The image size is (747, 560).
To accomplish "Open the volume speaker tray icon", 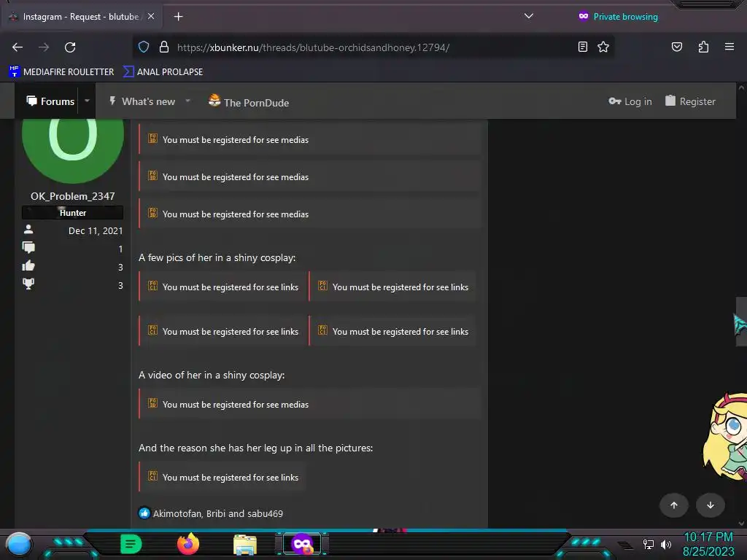I will 665,544.
